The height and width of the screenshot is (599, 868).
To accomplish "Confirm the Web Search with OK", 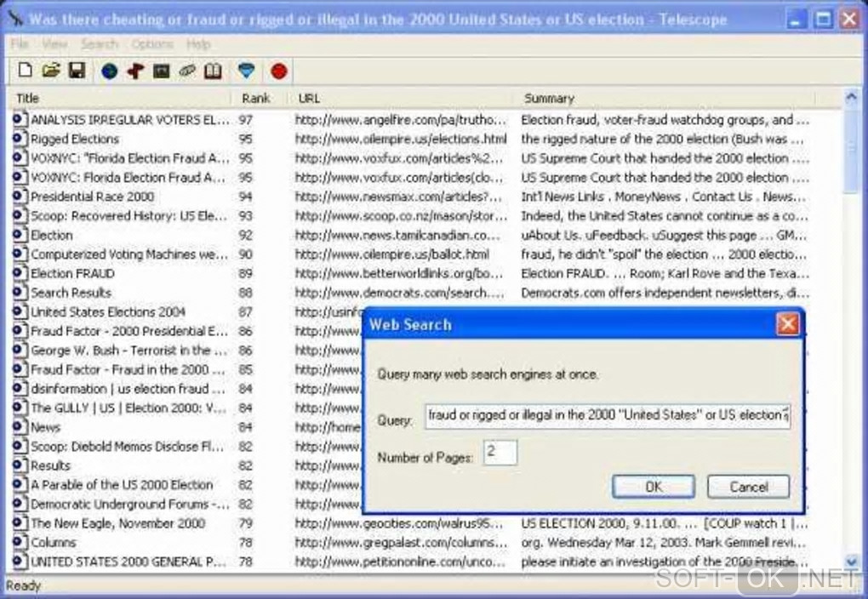I will [654, 487].
